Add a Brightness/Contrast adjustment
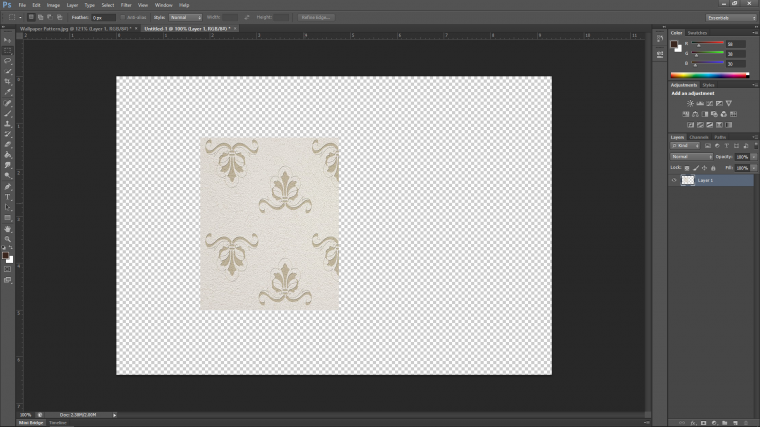 click(x=690, y=103)
